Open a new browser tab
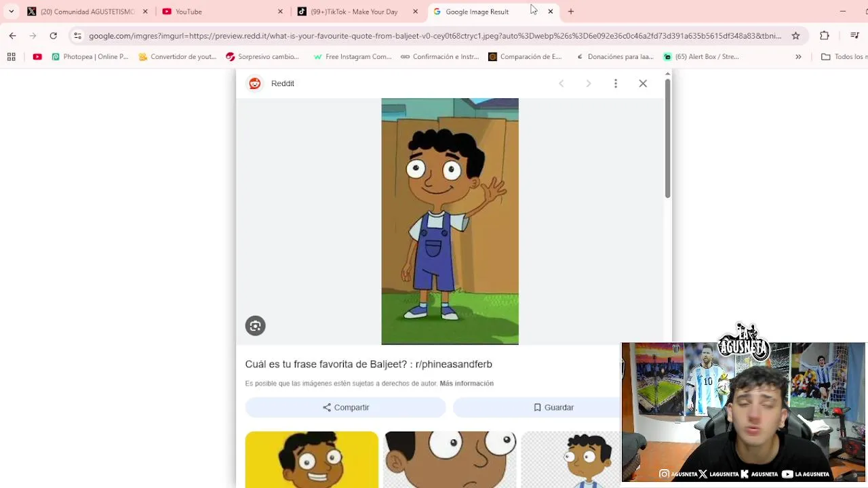The image size is (868, 488). (x=571, y=12)
